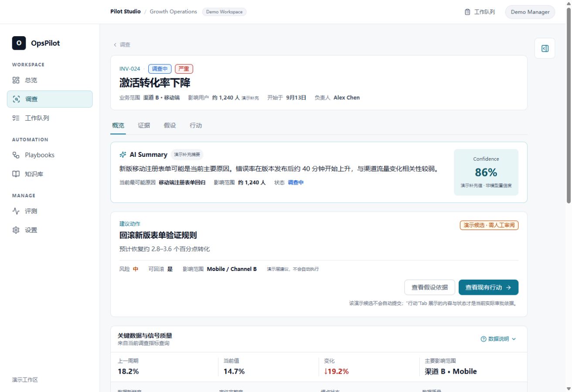Click the 9月13日 start date
Image resolution: width=572 pixels, height=392 pixels.
296,98
